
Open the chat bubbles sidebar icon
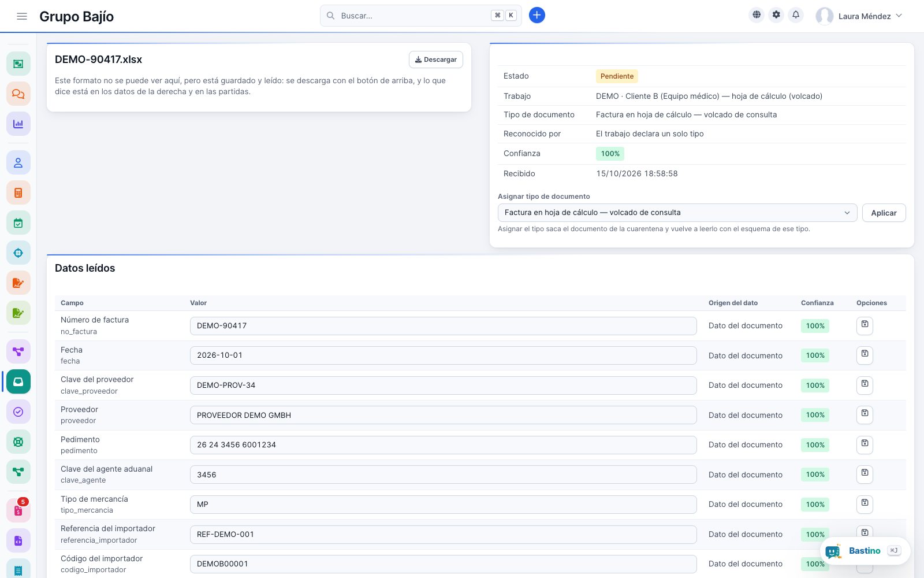click(x=18, y=94)
